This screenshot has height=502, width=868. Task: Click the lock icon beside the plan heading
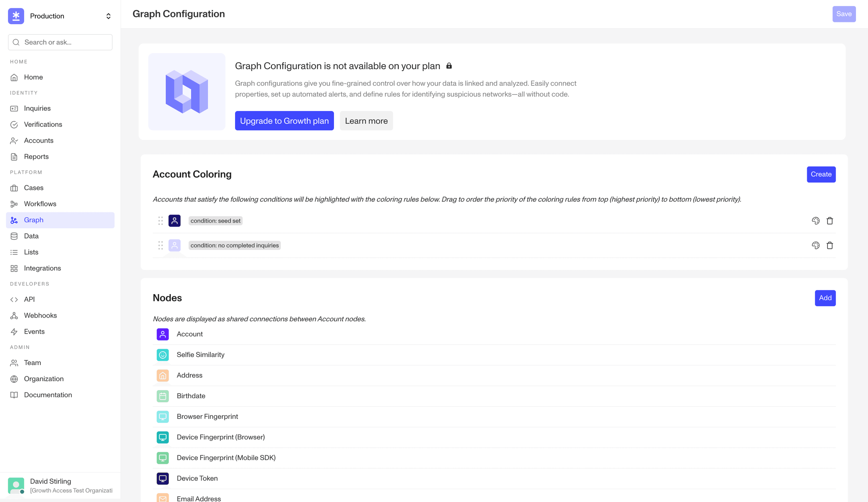[449, 66]
